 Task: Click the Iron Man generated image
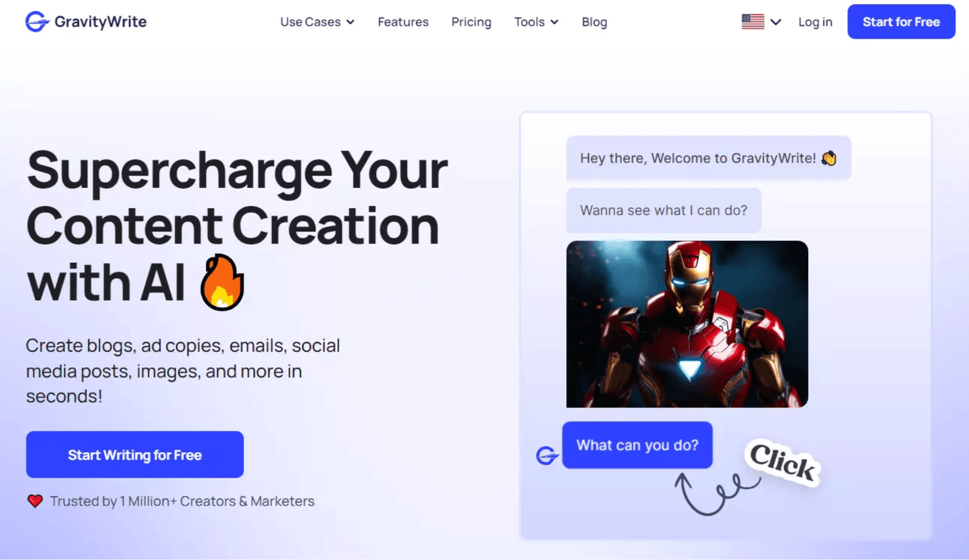pos(687,324)
